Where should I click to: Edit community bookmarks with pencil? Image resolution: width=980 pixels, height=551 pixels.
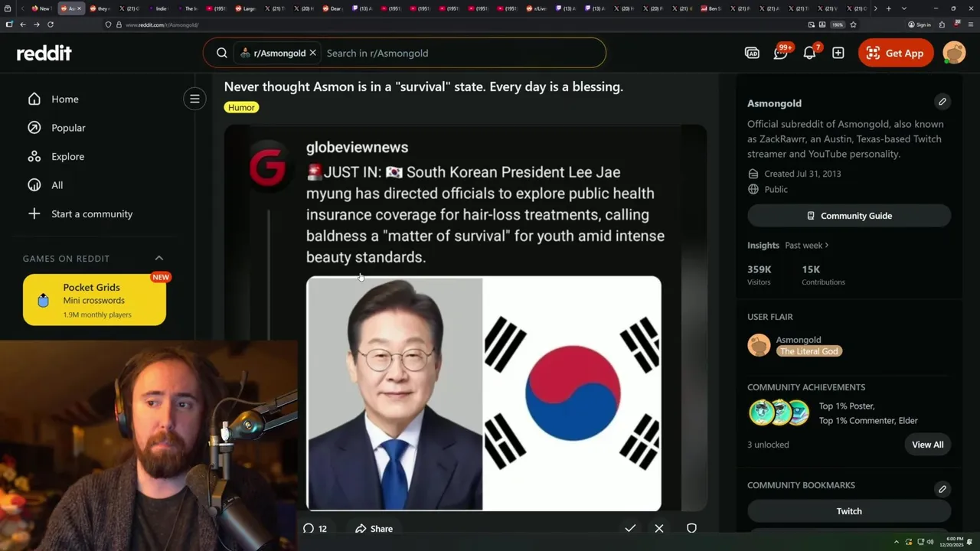(942, 489)
